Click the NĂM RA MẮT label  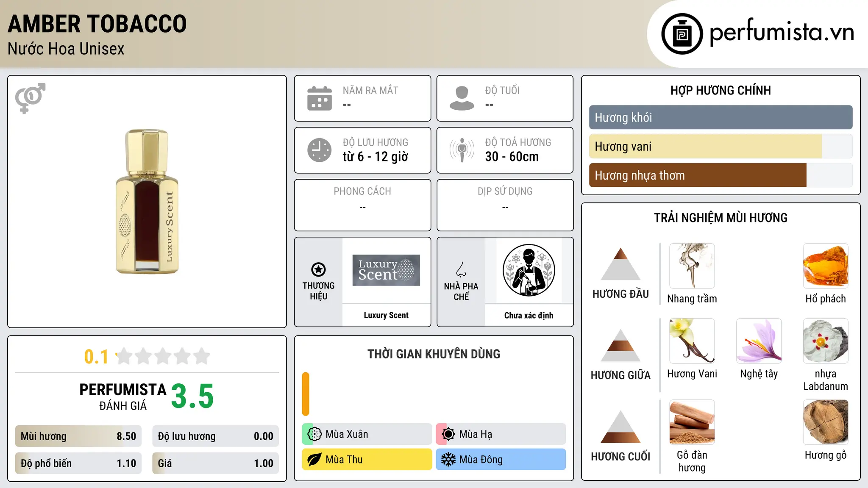click(370, 91)
